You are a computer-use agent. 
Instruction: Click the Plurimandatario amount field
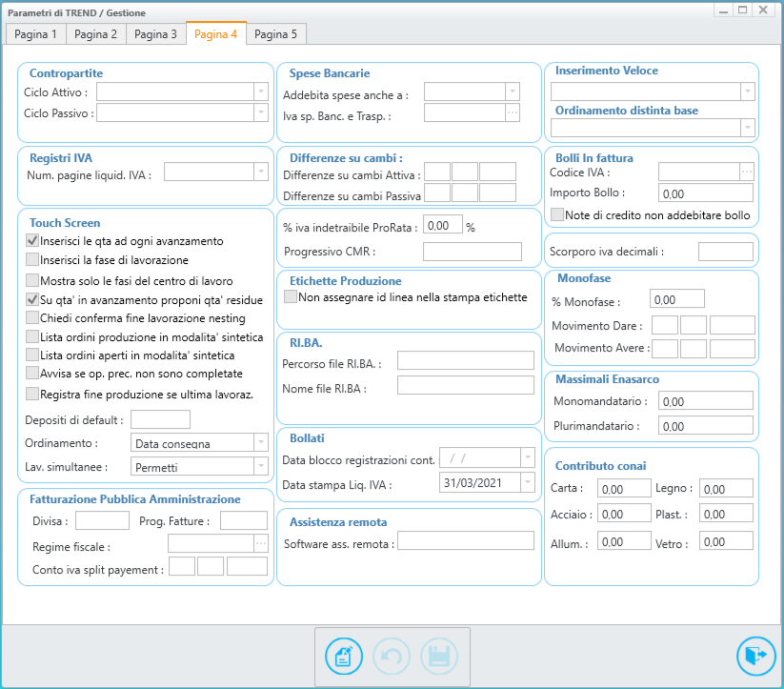(706, 425)
